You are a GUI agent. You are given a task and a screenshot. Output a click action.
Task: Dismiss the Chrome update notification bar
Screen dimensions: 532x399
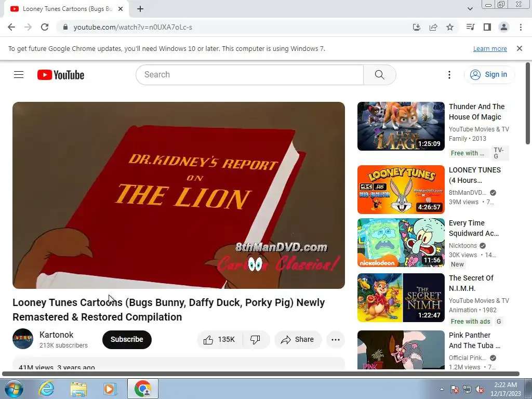(x=520, y=48)
